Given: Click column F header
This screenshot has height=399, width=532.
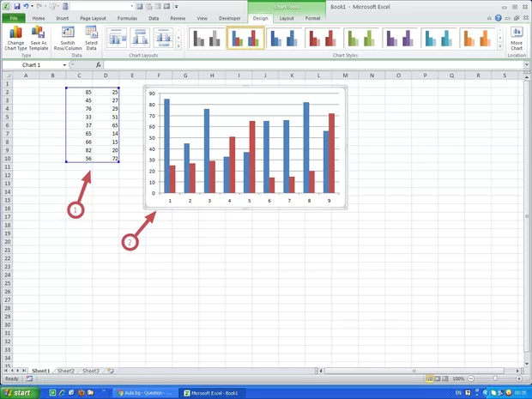Looking at the screenshot, I should [159, 76].
